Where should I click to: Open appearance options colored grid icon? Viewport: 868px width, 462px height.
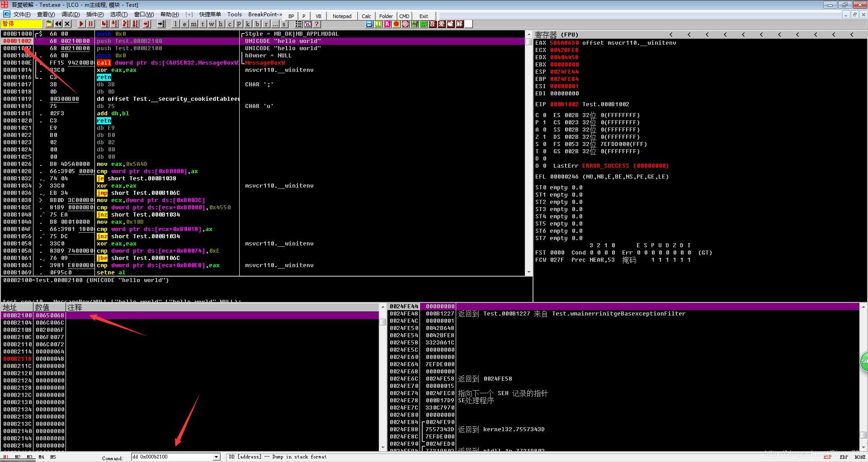[x=308, y=24]
